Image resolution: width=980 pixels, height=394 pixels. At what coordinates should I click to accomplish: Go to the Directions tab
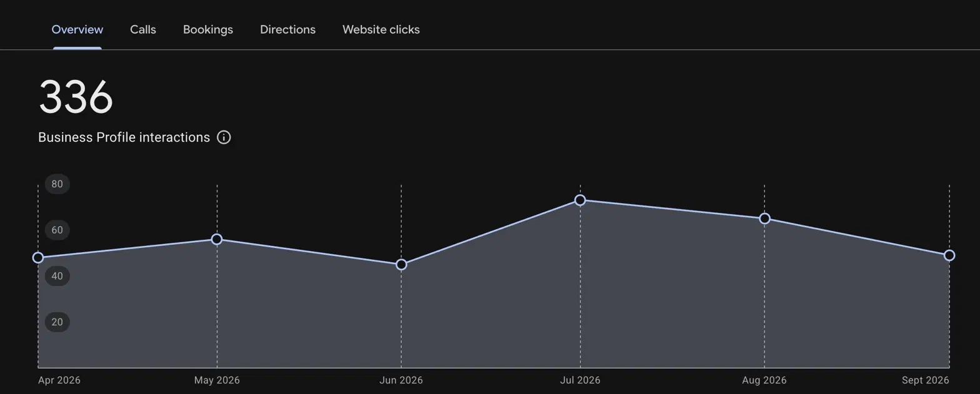pos(287,29)
